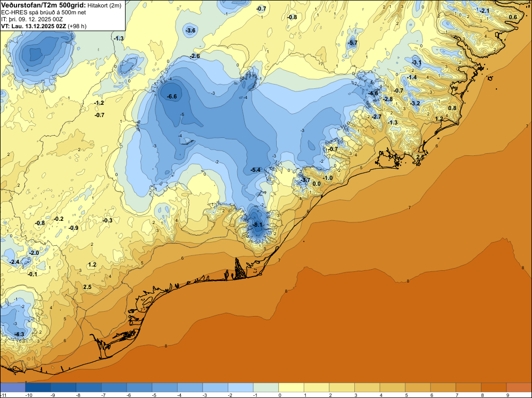Select the -0.9 temperature label
Screen dimensions: 532x398
[x=73, y=228]
